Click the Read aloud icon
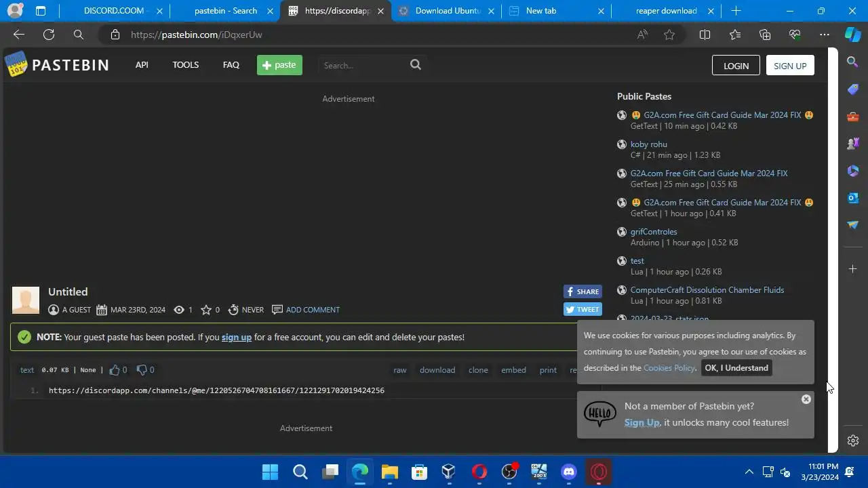The image size is (868, 488). click(642, 35)
